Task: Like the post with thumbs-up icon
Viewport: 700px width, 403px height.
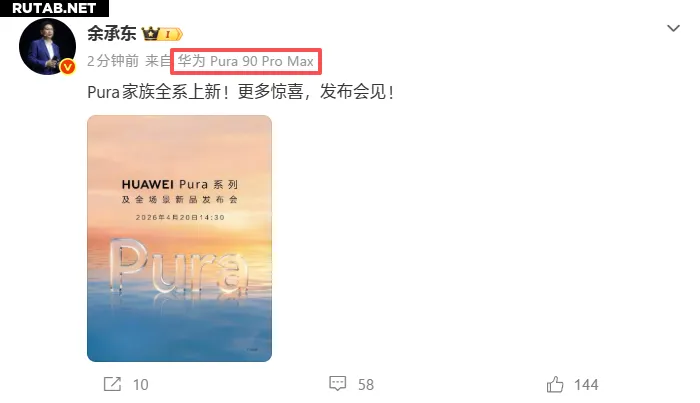Action: coord(555,384)
